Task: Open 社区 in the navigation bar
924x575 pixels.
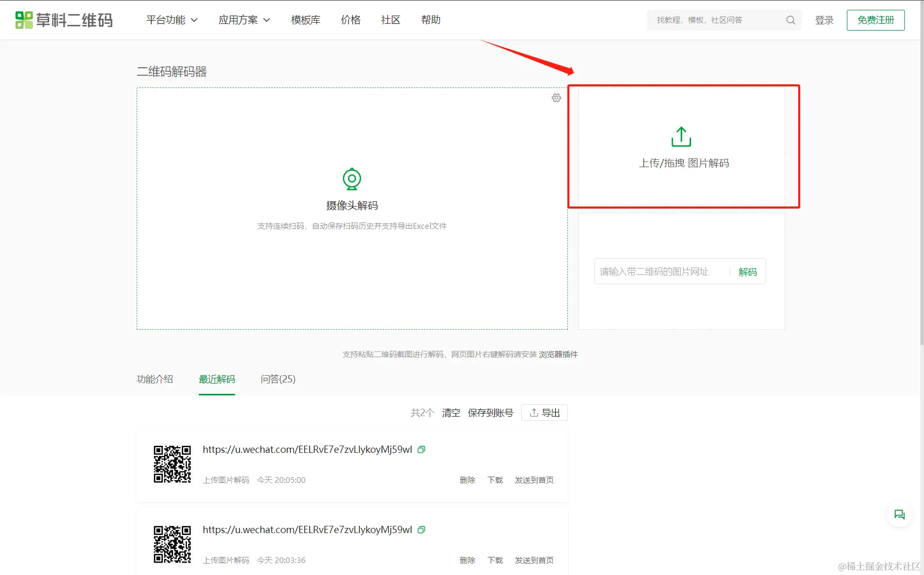Action: [391, 20]
